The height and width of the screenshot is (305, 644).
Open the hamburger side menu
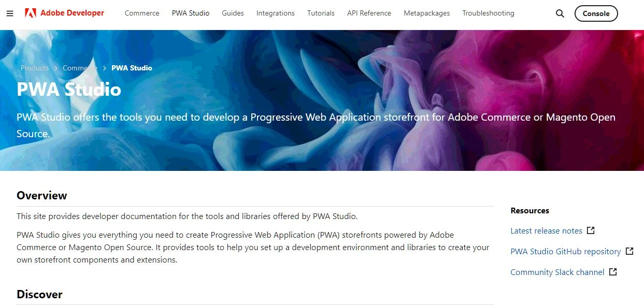10,13
